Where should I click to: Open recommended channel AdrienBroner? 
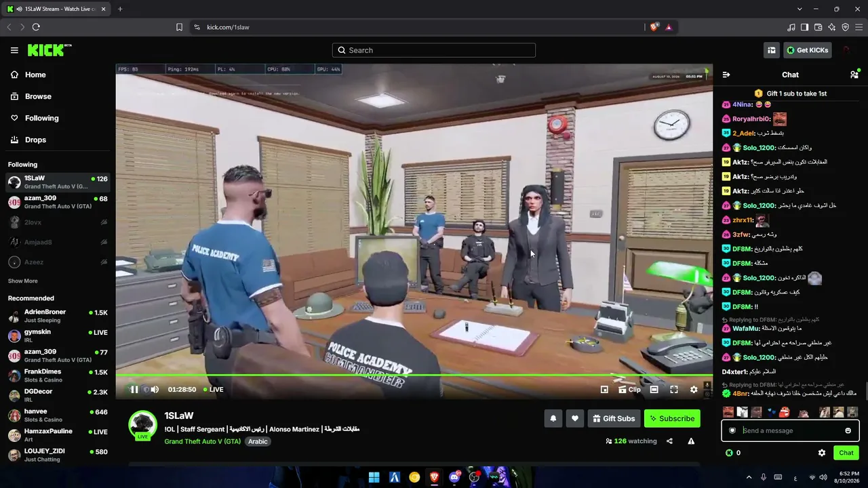58,316
